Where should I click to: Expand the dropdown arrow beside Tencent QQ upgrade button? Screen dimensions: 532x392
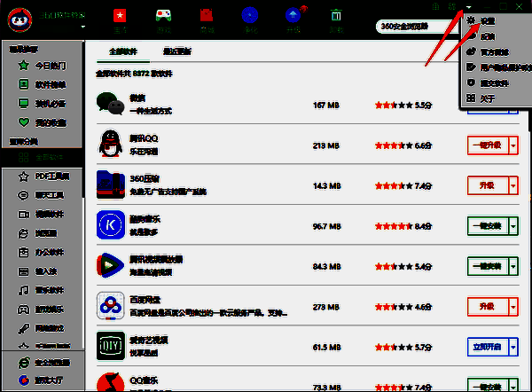click(513, 145)
